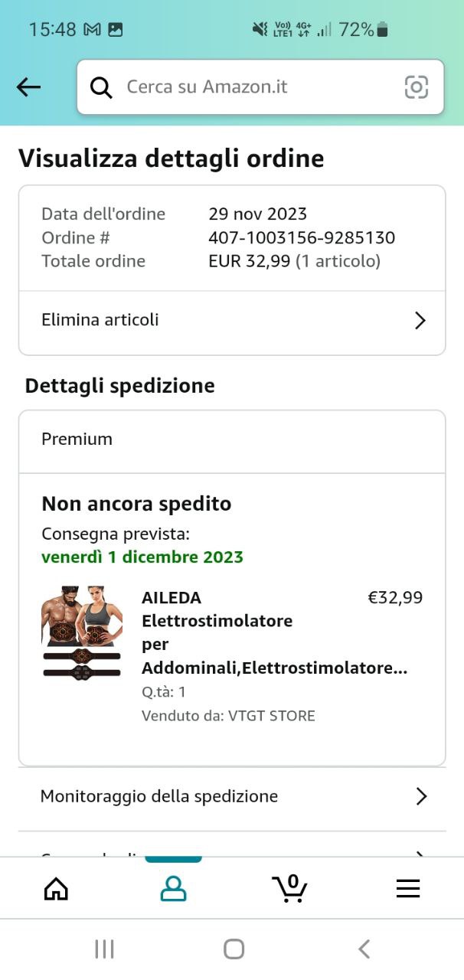Open the hamburger menu
The image size is (464, 980).
point(407,888)
